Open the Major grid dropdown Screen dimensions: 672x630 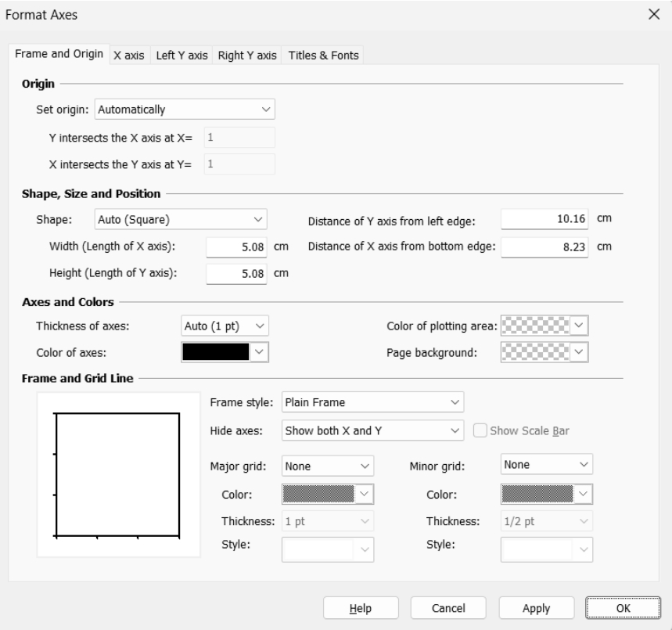327,465
